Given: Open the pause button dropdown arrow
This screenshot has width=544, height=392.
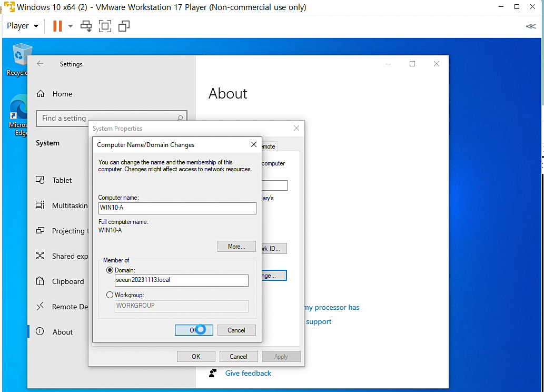Looking at the screenshot, I should tap(71, 26).
